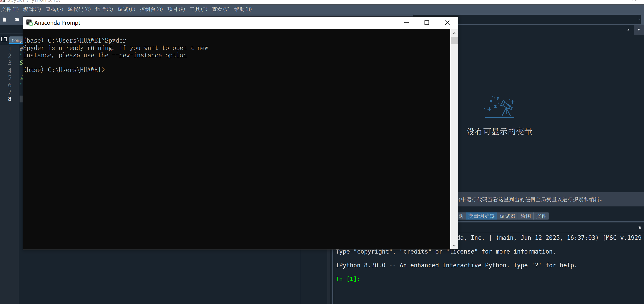Select the 变量浏览器 tab
644x304 pixels.
pyautogui.click(x=481, y=216)
